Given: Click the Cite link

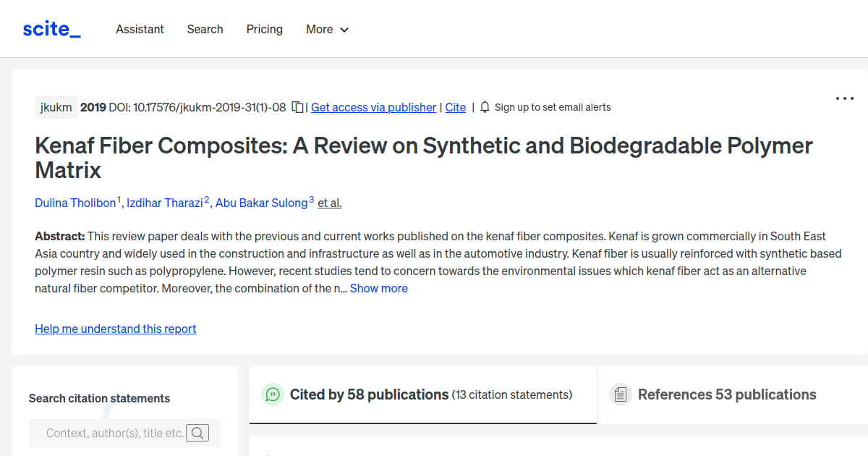Looking at the screenshot, I should coord(455,107).
